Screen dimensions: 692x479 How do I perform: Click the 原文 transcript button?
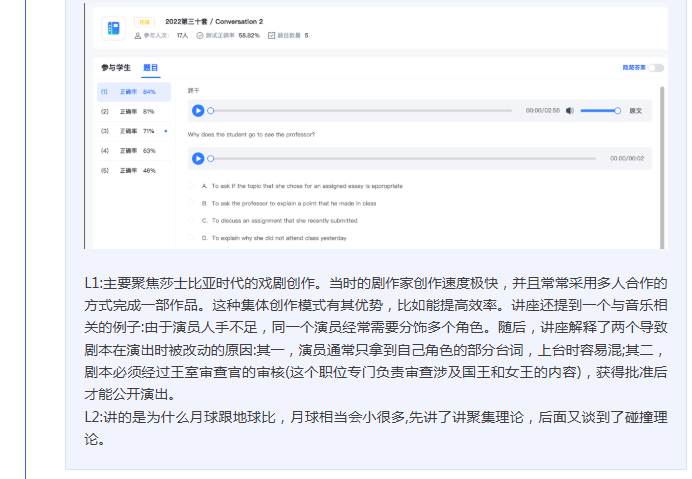(x=635, y=111)
